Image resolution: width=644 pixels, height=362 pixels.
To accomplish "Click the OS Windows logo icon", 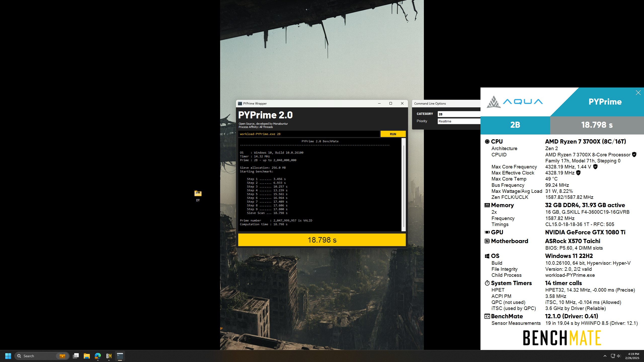I will pyautogui.click(x=487, y=256).
